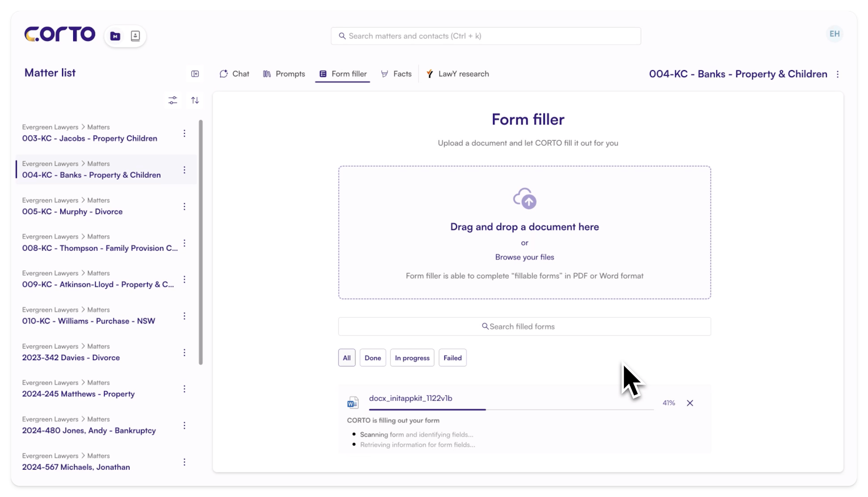Click the Browse your files link
This screenshot has height=497, width=868.
pos(524,257)
